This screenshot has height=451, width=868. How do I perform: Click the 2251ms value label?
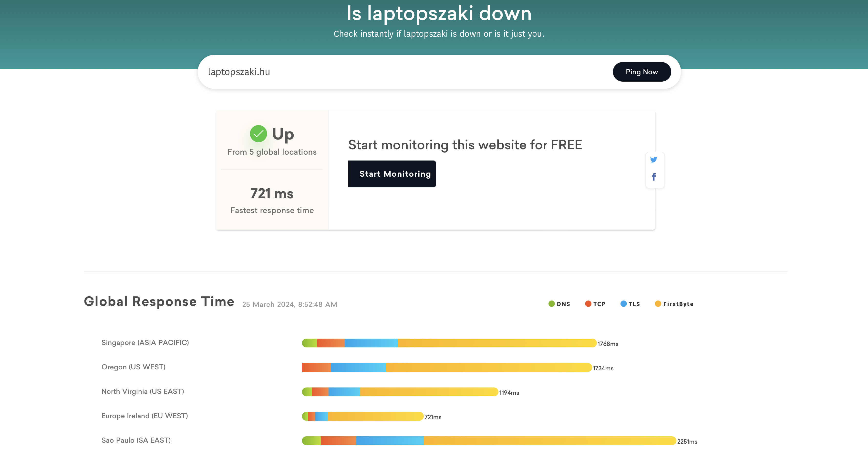(687, 441)
